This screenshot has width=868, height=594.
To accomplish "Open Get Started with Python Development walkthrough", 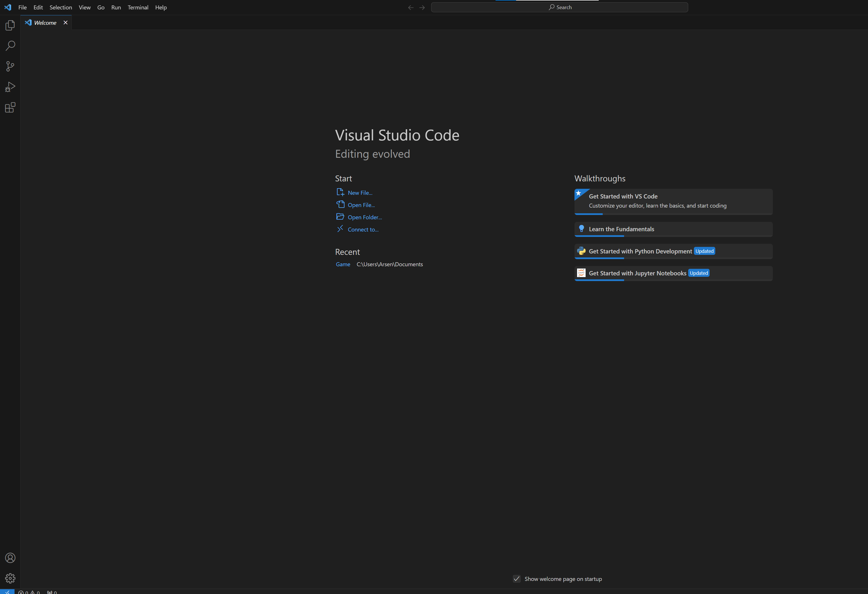I will [x=673, y=251].
